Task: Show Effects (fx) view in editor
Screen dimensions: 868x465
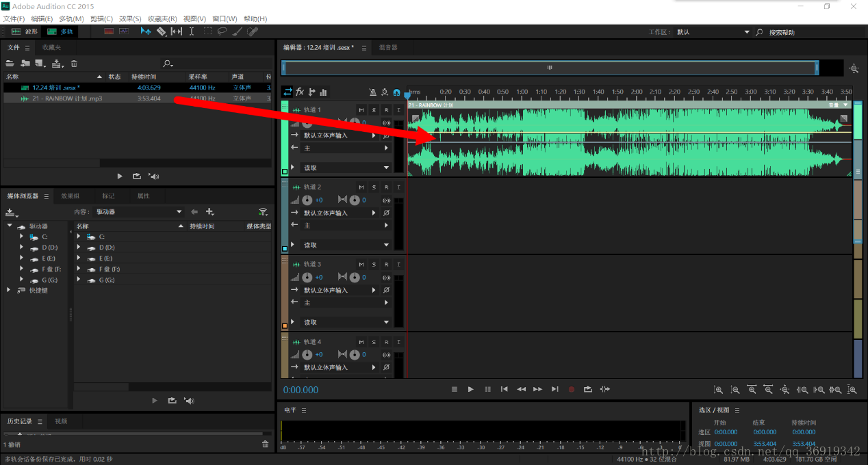Action: point(300,92)
